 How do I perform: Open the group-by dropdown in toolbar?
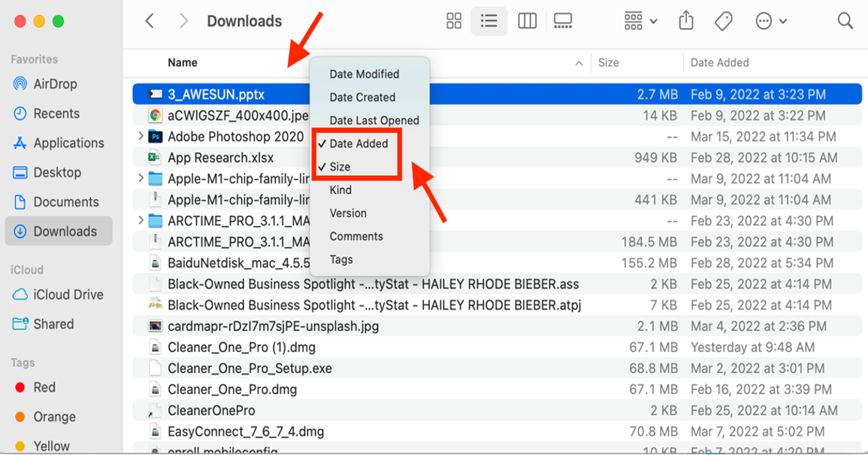640,21
